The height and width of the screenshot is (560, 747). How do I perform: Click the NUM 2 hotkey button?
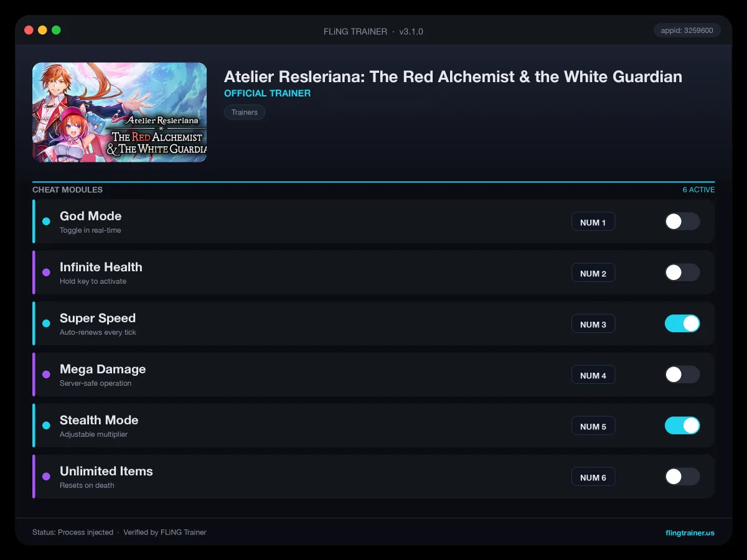[x=593, y=273]
